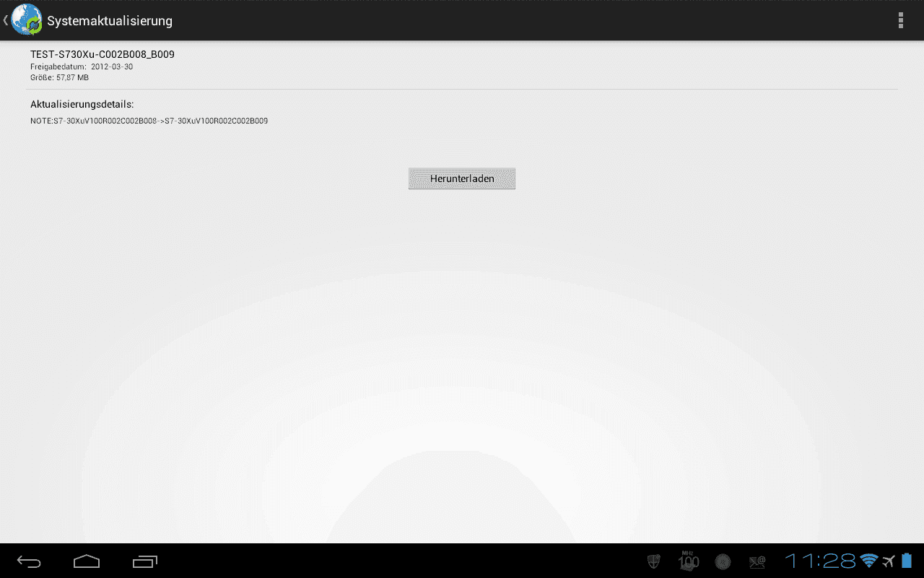Tap the battery status icon
924x578 pixels.
(x=907, y=561)
